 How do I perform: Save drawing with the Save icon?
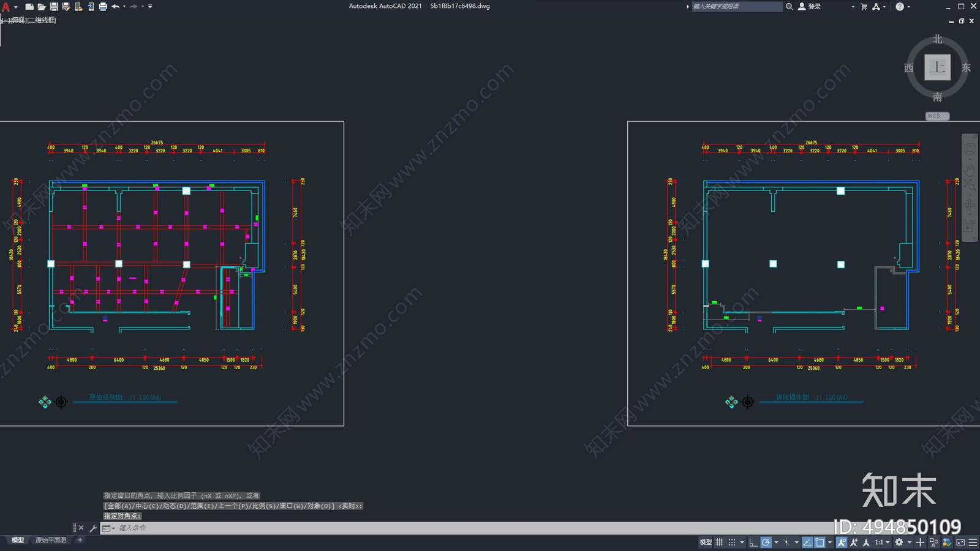click(x=54, y=7)
